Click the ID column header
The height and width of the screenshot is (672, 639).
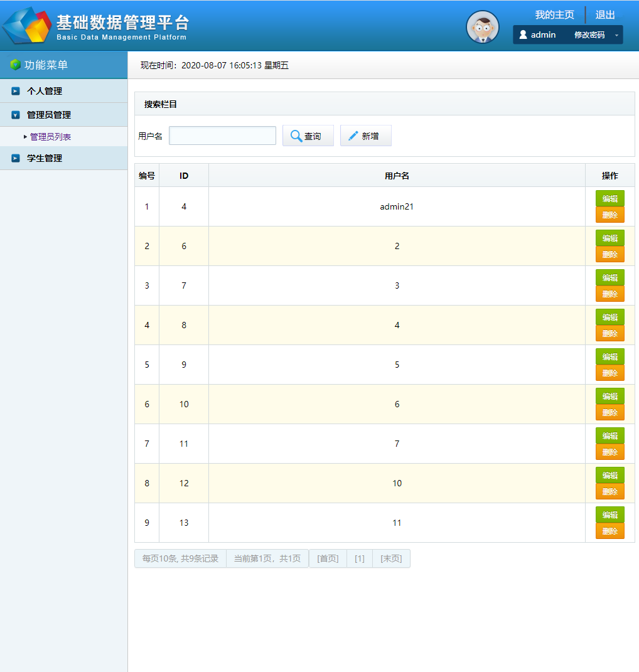[183, 176]
